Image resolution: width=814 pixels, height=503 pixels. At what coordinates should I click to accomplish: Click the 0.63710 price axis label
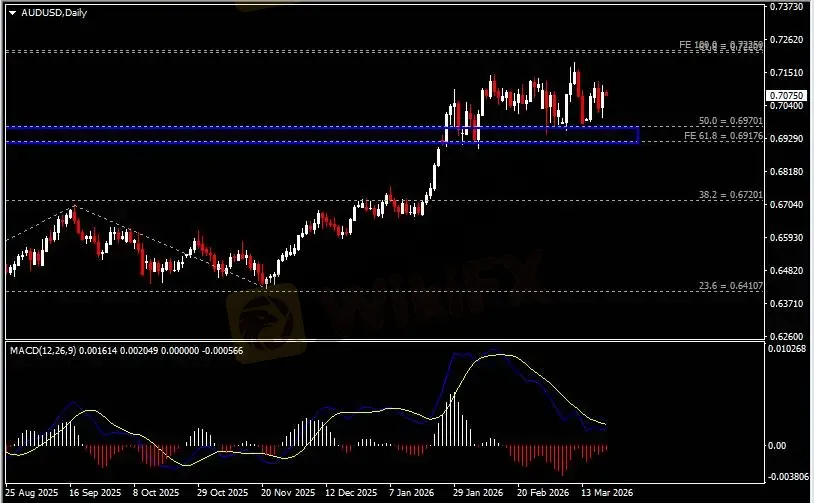(x=786, y=303)
